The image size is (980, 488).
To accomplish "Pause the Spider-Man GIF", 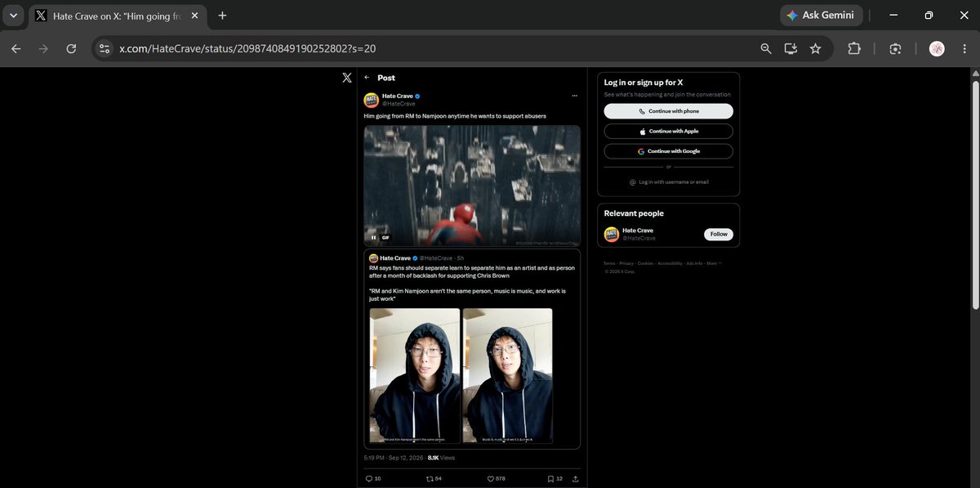I will 373,237.
